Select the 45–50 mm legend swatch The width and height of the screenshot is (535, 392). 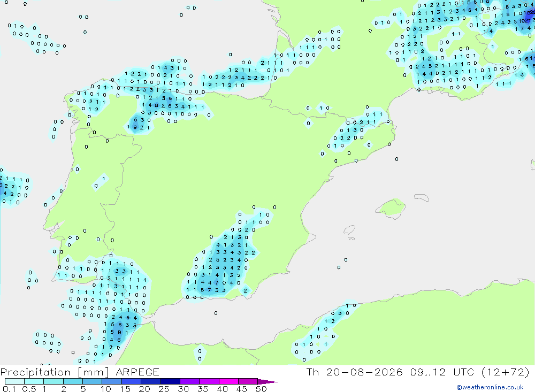click(x=248, y=381)
